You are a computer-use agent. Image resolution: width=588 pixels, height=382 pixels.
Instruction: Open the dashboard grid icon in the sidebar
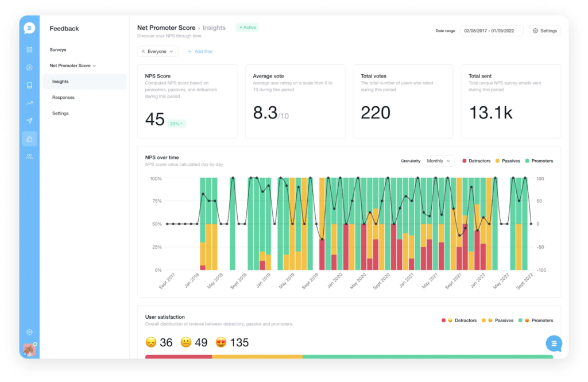[29, 49]
